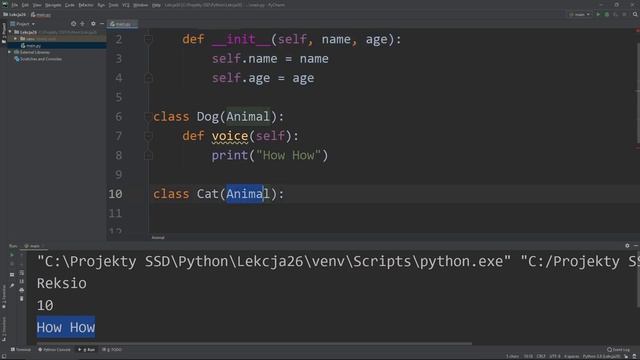Open the Edit menu

click(x=25, y=5)
